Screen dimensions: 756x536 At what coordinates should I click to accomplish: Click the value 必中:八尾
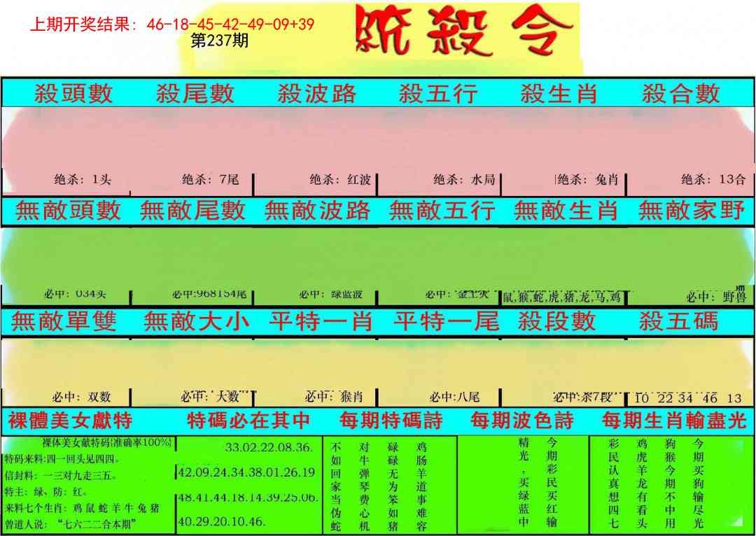pos(455,397)
